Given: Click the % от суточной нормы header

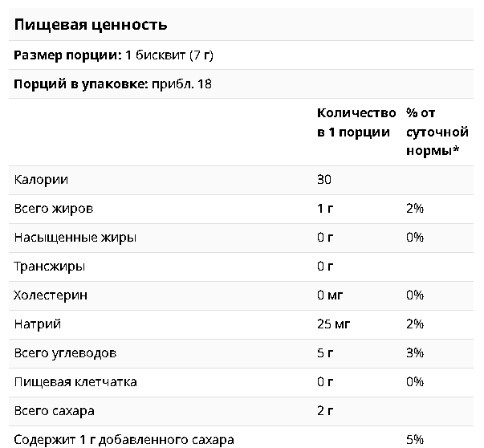Looking at the screenshot, I should 437,132.
